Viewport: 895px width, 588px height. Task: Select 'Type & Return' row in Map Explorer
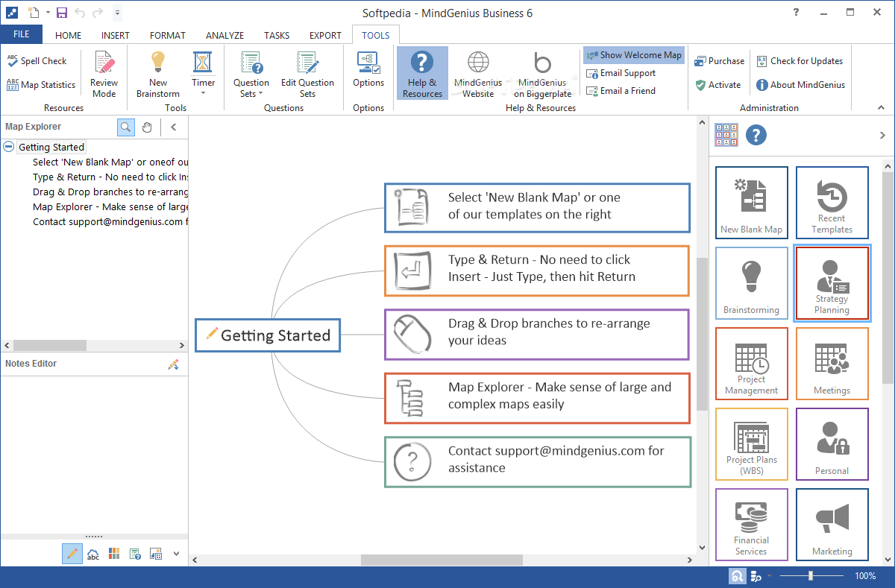coord(110,177)
